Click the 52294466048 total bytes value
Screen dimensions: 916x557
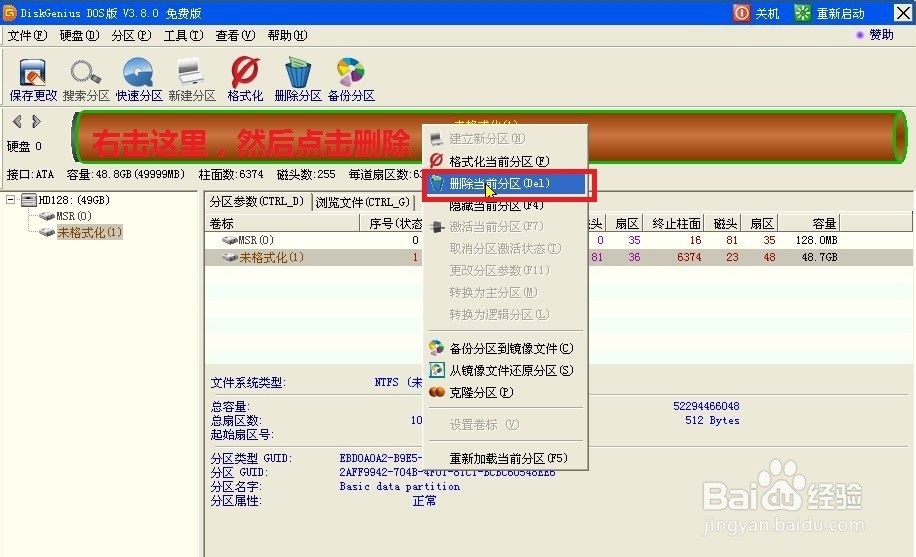coord(706,406)
